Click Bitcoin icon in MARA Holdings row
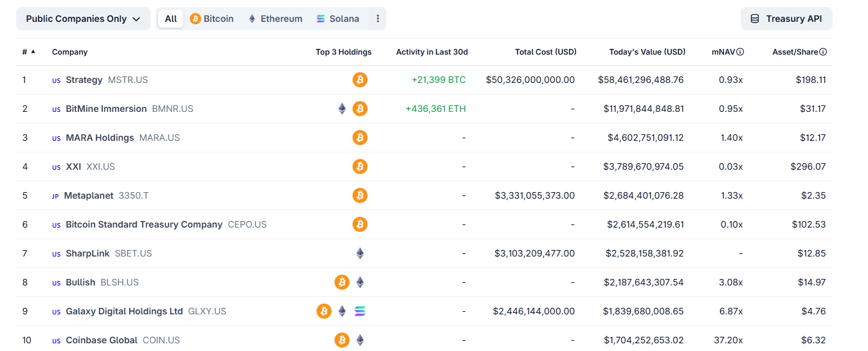The height and width of the screenshot is (351, 868). 360,138
